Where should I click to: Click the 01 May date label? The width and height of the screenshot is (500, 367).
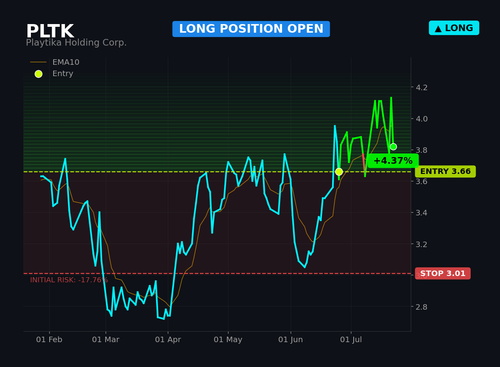228,339
